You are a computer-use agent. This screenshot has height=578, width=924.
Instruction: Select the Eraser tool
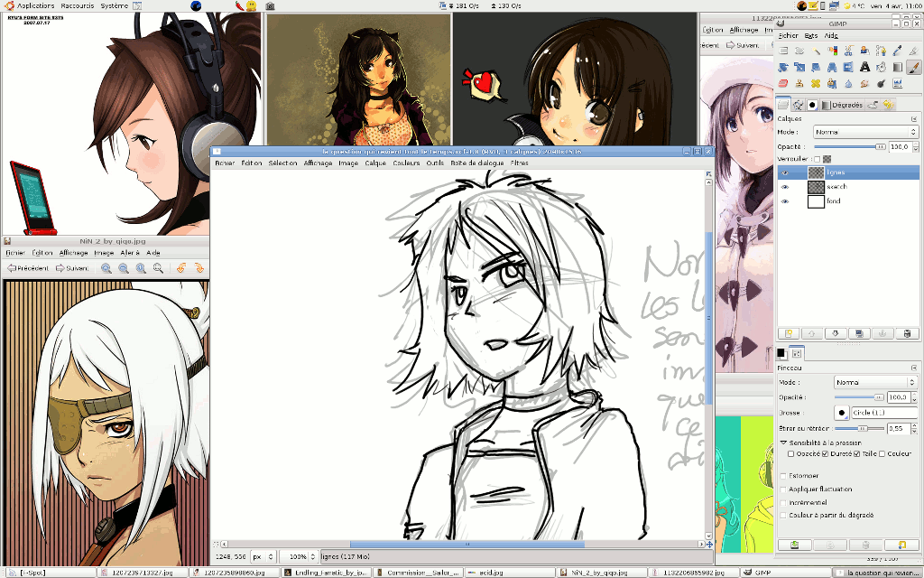(784, 83)
